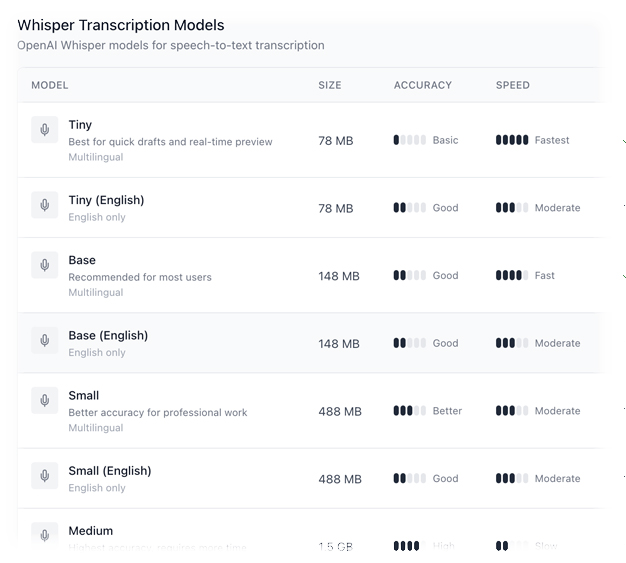Select the Tiny model name
The width and height of the screenshot is (626, 563).
pos(80,125)
